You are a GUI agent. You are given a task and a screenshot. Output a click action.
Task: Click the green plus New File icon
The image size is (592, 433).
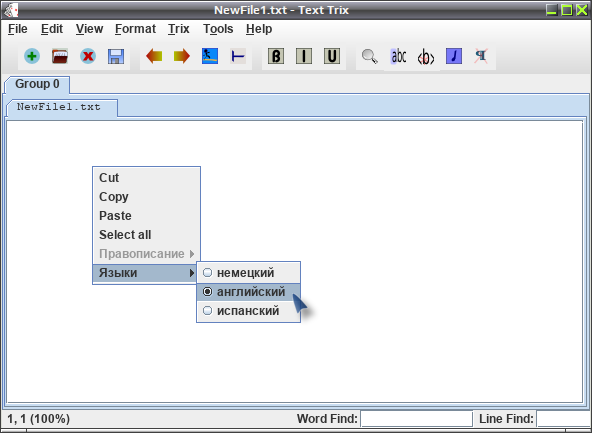[x=32, y=57]
